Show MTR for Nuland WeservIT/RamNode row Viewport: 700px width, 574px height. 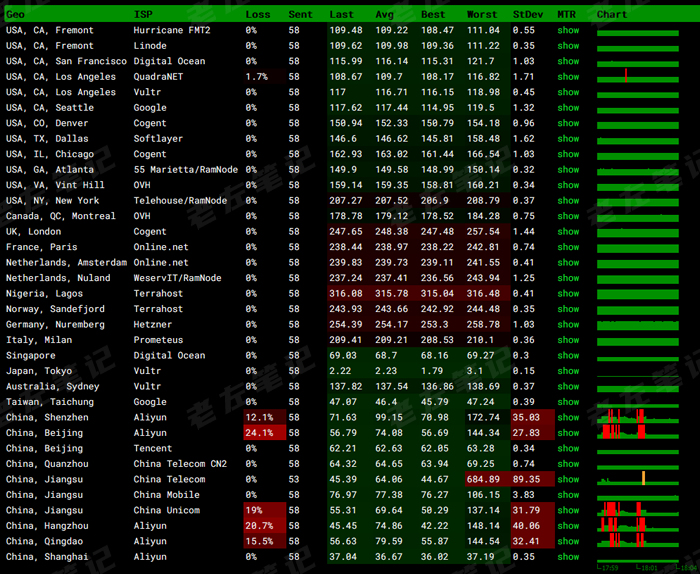(568, 278)
